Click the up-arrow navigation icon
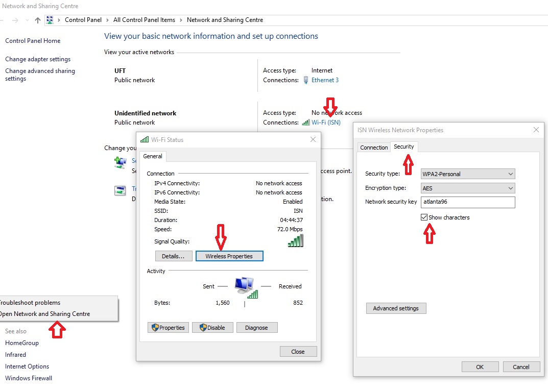The height and width of the screenshot is (392, 548). (38, 19)
